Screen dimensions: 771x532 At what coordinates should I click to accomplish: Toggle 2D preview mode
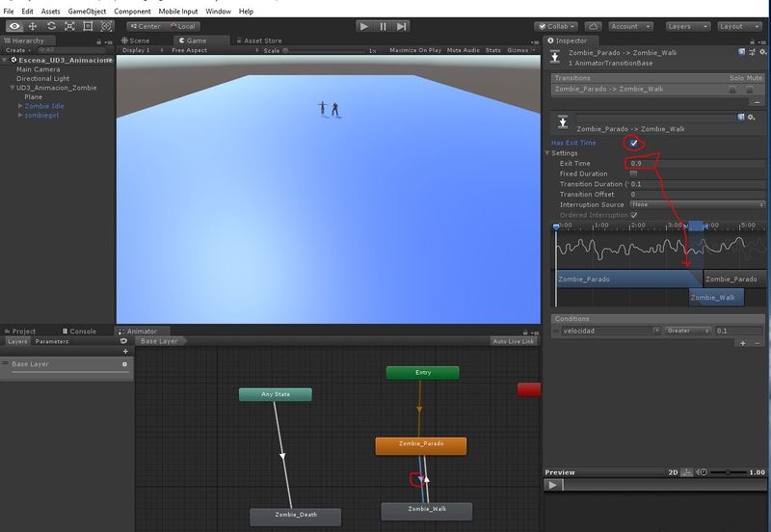[673, 472]
